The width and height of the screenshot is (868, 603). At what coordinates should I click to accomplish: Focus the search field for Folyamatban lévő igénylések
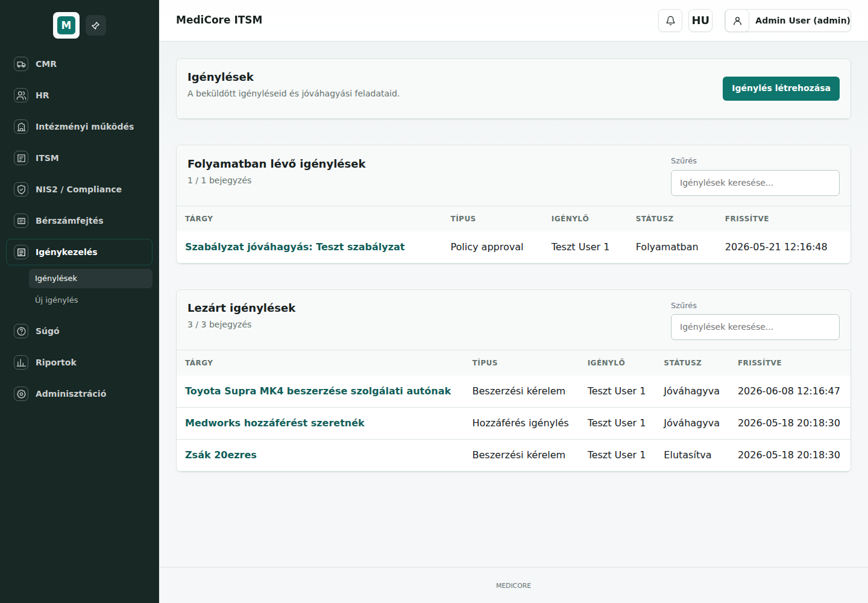[755, 183]
